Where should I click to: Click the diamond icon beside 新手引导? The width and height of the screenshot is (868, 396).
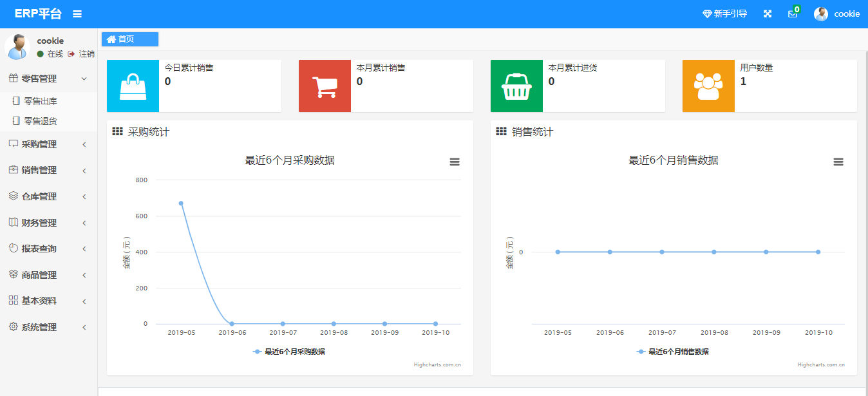(x=707, y=14)
